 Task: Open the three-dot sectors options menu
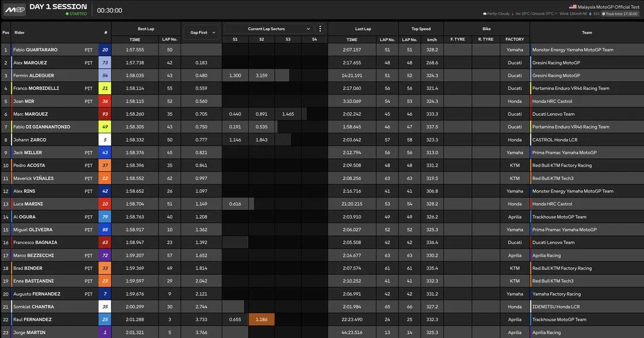(x=320, y=29)
